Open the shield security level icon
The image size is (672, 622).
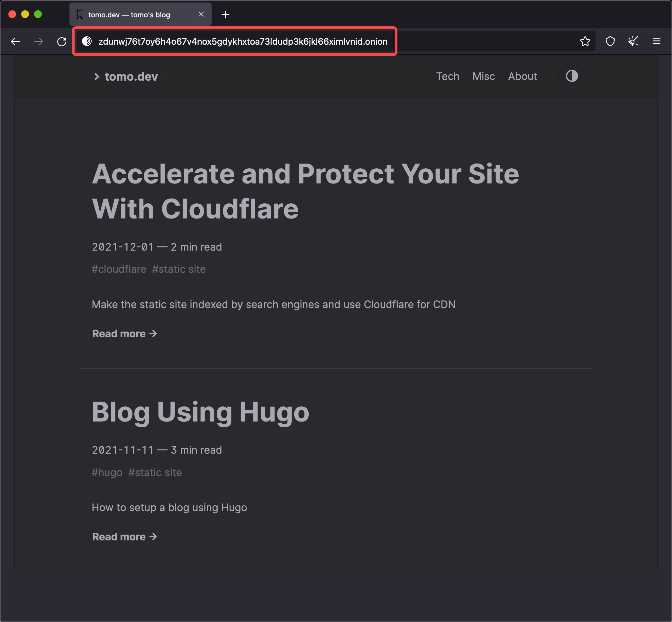pyautogui.click(x=610, y=41)
